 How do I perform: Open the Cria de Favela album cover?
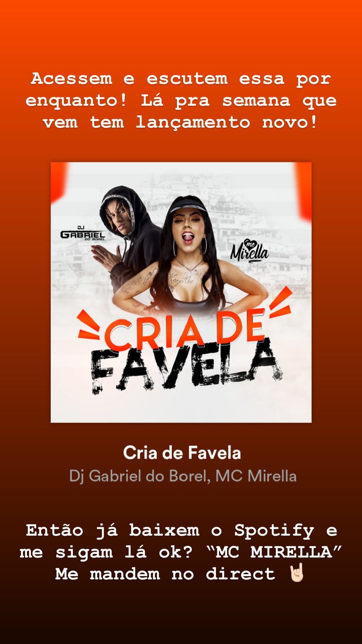point(181,292)
